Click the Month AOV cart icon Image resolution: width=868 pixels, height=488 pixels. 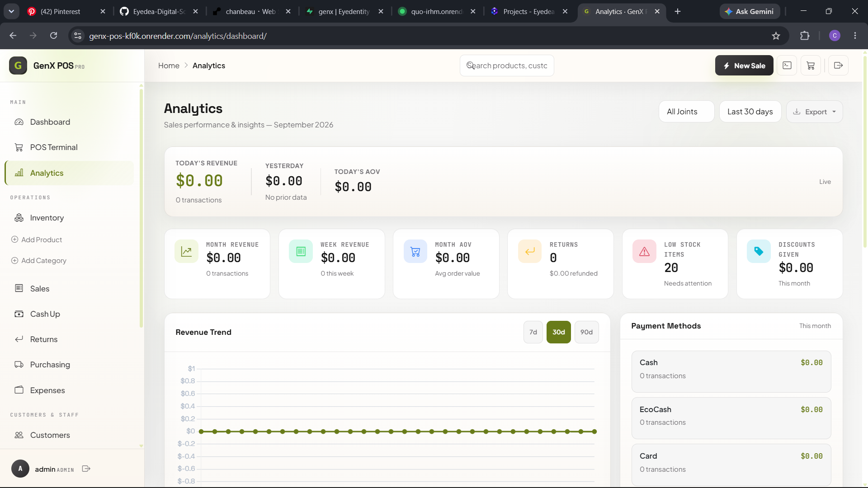coord(415,251)
